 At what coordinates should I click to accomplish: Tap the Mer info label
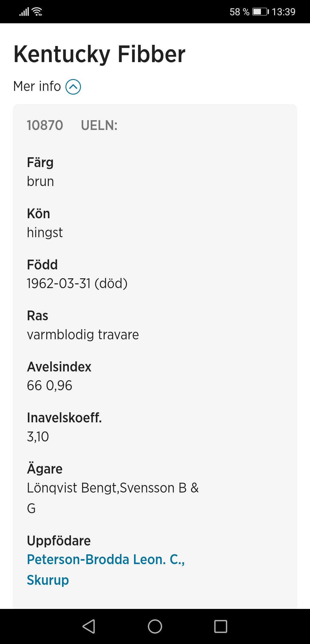[37, 86]
